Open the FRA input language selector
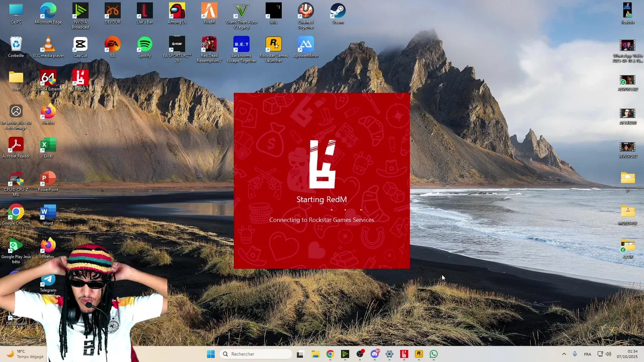 coord(588,354)
